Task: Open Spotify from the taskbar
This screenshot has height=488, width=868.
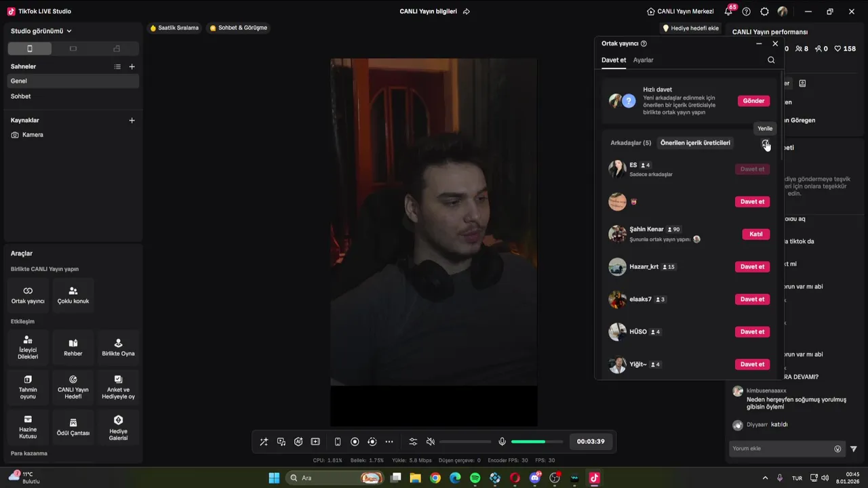Action: click(475, 478)
